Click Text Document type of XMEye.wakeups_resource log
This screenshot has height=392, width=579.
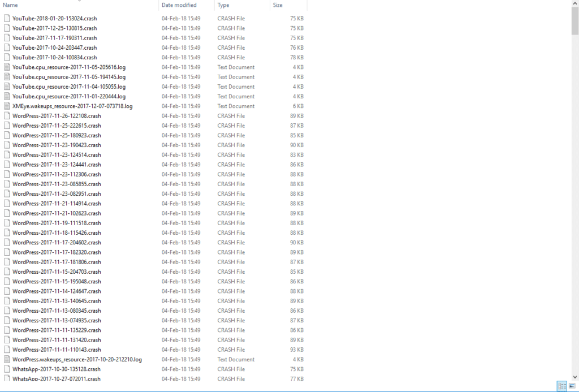click(236, 106)
